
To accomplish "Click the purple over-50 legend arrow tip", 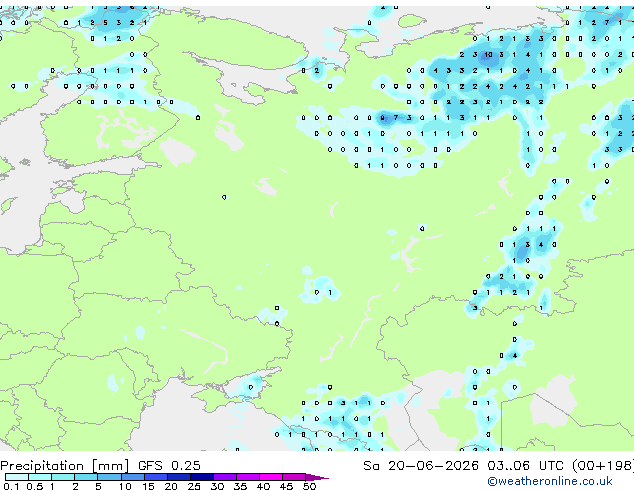I will (317, 477).
